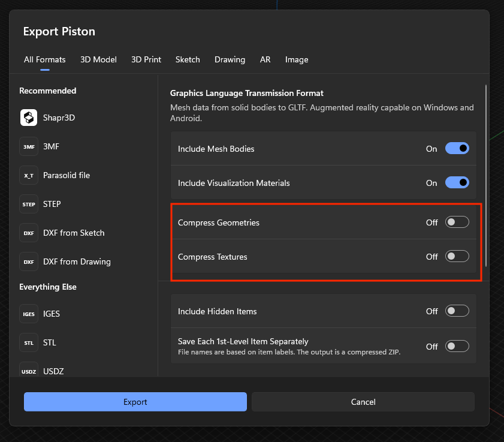Click the "Graphics Language Transmission Format" heading

[x=246, y=93]
